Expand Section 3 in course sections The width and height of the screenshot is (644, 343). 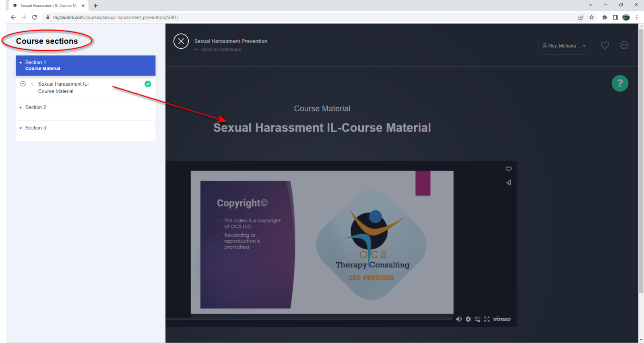pos(35,128)
